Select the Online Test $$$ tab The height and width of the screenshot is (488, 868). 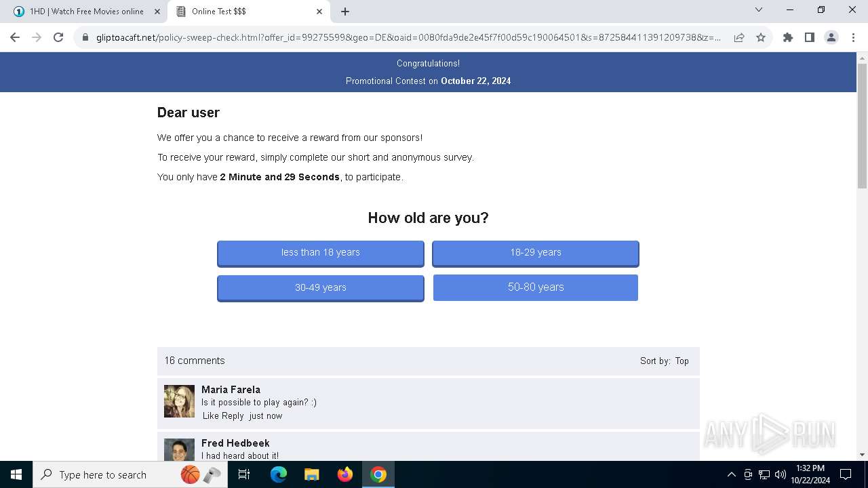pos(248,12)
